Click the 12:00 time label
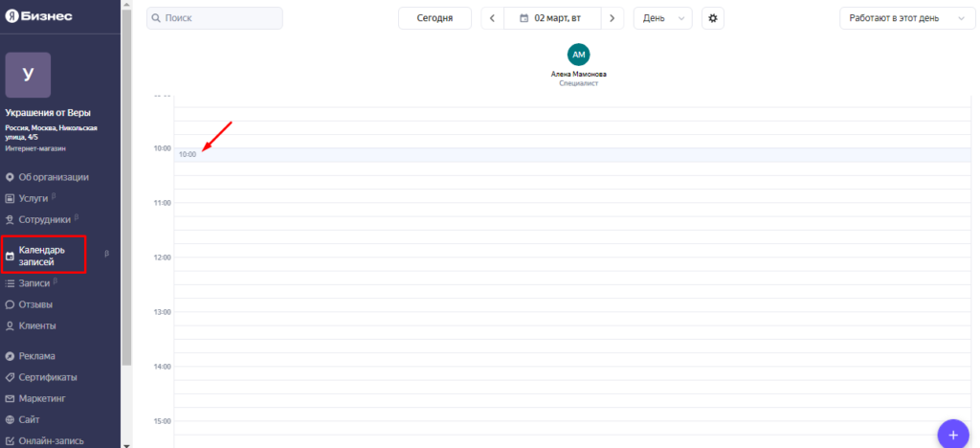Image resolution: width=980 pixels, height=448 pixels. point(163,258)
